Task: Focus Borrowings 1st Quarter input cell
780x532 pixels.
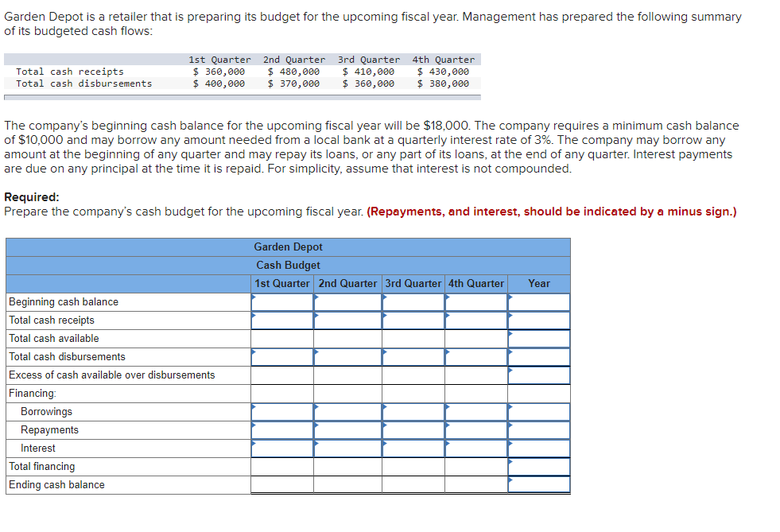Action: coord(282,412)
